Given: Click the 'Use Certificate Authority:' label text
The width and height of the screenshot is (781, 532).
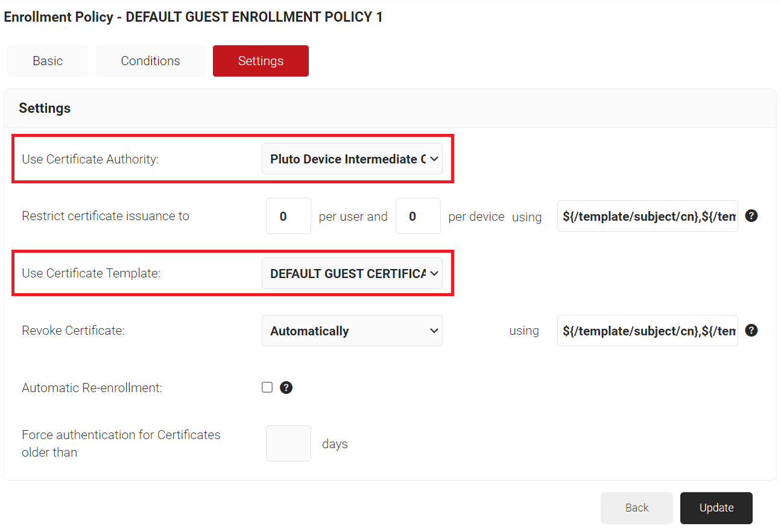Looking at the screenshot, I should pos(90,159).
